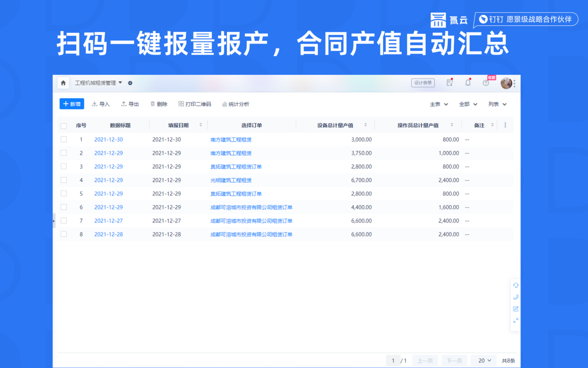
Task: Check the row 7 checkbox
Action: point(64,221)
